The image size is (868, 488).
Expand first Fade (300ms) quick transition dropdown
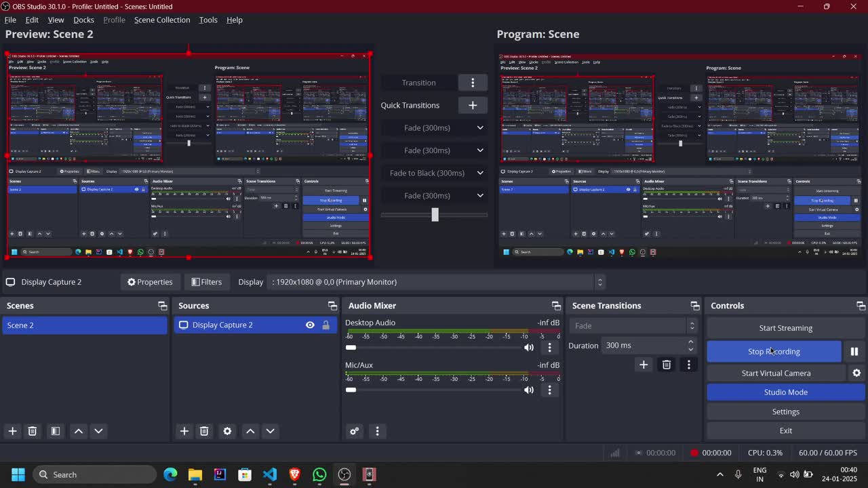tap(480, 127)
